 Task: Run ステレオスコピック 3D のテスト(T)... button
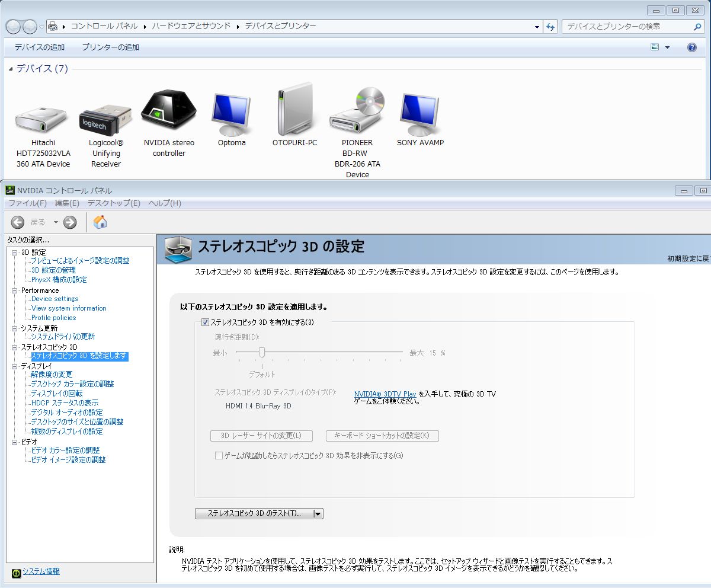(254, 514)
